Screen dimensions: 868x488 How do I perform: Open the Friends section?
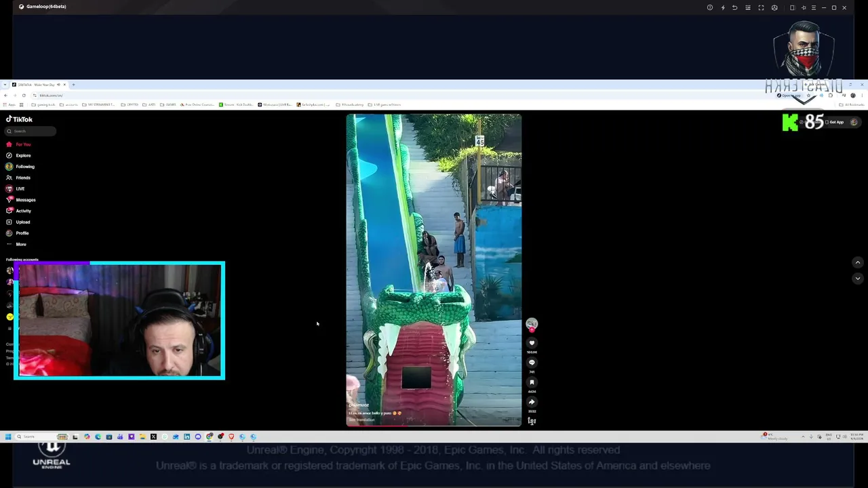(x=19, y=178)
